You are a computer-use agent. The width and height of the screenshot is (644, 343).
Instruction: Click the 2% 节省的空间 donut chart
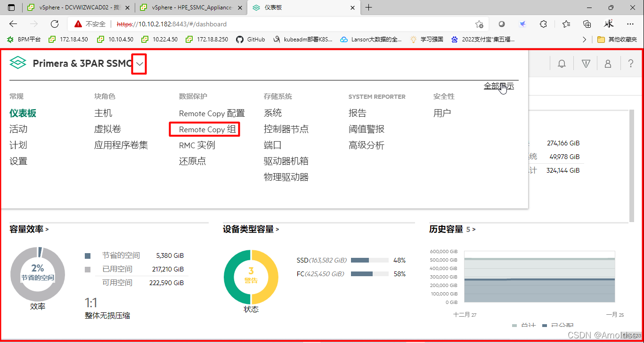click(x=38, y=274)
